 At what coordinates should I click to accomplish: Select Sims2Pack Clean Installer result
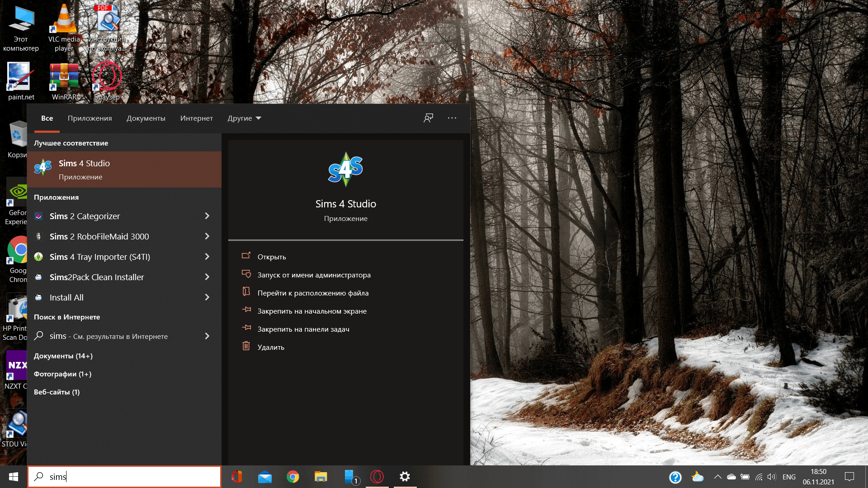click(x=124, y=277)
